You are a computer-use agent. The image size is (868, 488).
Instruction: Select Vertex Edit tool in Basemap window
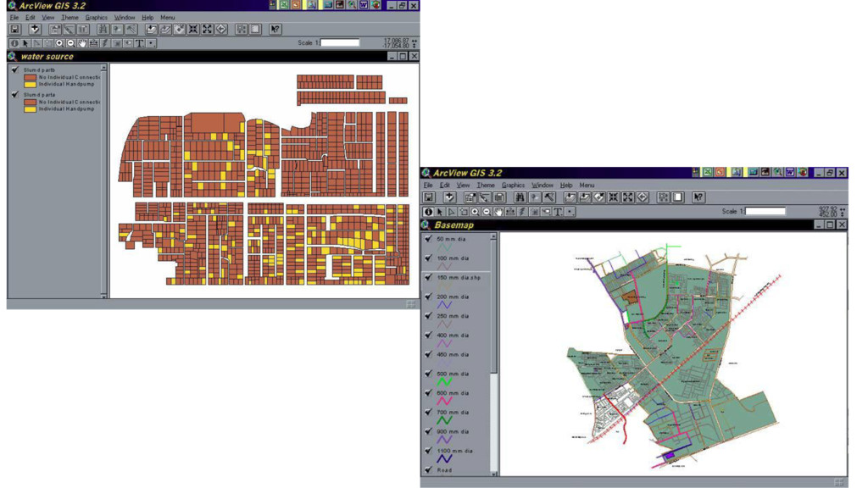[x=452, y=212]
